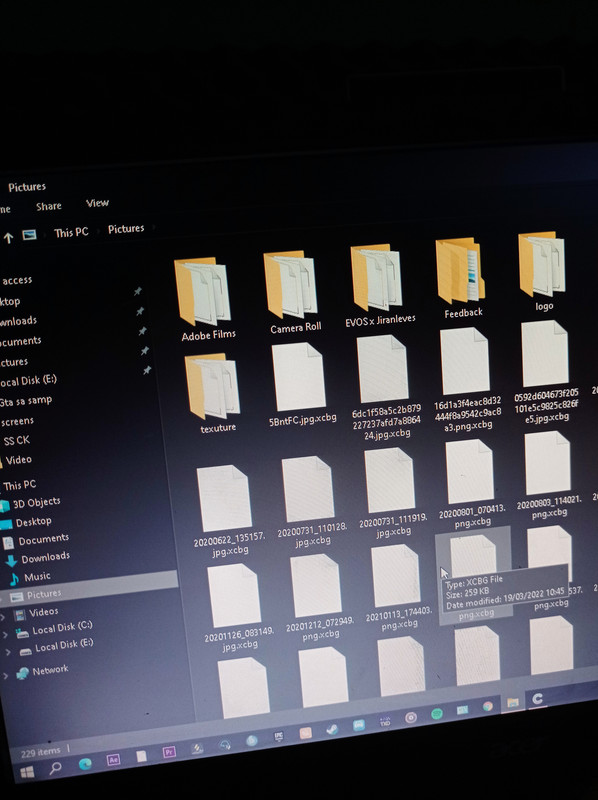
Task: Click the Windows Start button
Action: tap(27, 771)
